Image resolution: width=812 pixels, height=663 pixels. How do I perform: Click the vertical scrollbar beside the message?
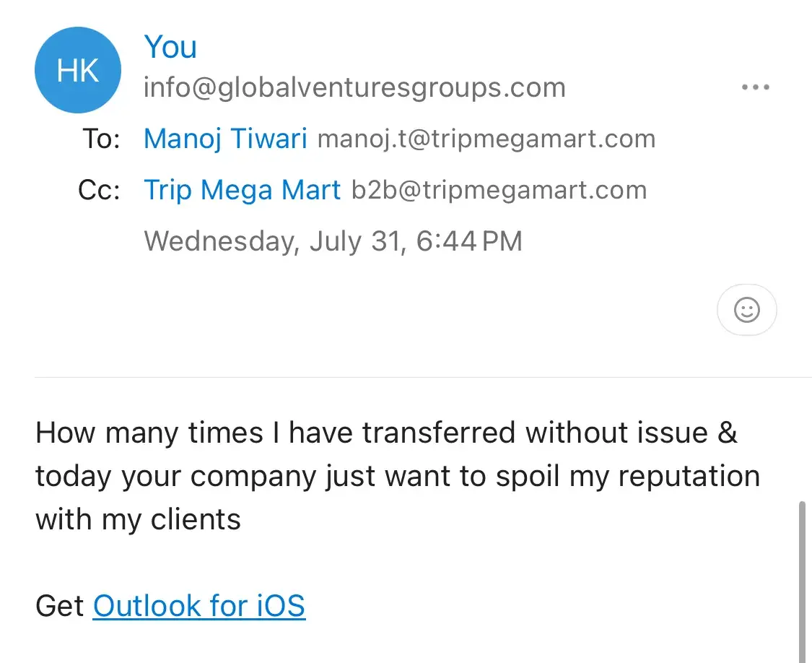pyautogui.click(x=801, y=578)
